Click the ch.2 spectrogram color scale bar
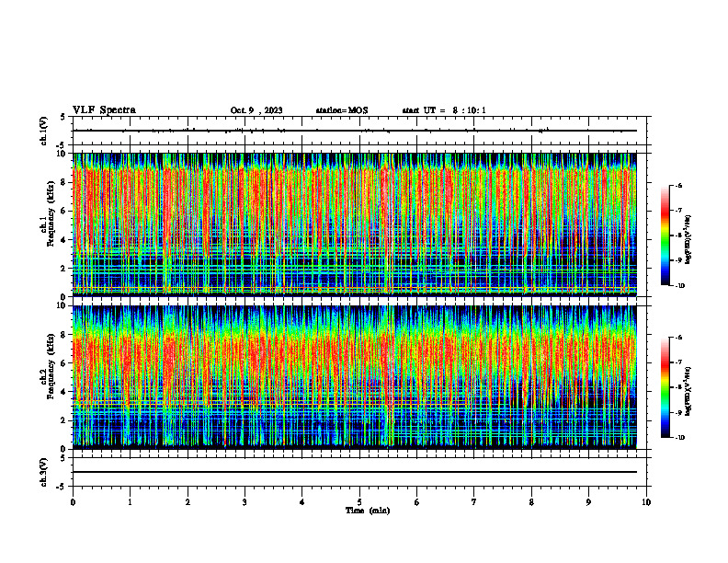 pos(665,387)
